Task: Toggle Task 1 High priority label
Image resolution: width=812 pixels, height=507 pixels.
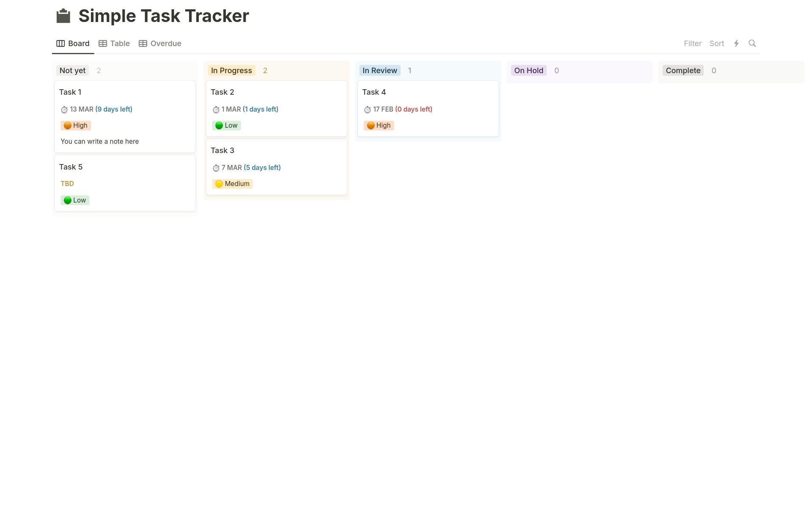Action: [75, 125]
